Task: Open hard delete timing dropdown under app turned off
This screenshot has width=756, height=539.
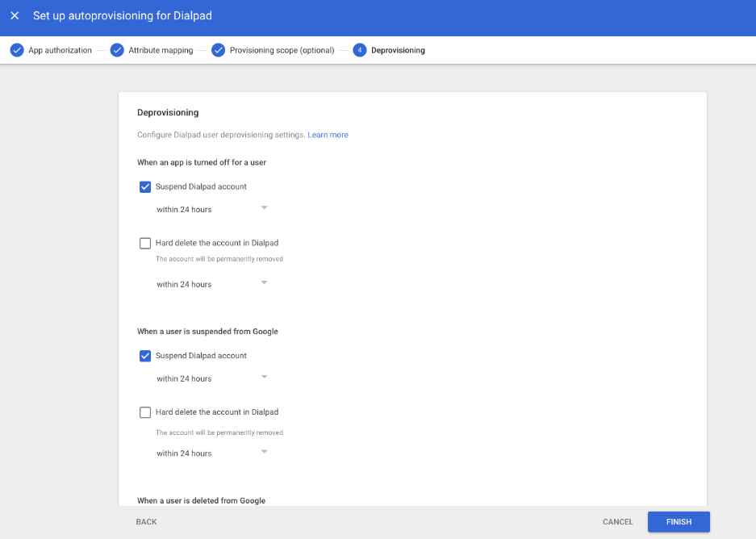Action: [212, 284]
